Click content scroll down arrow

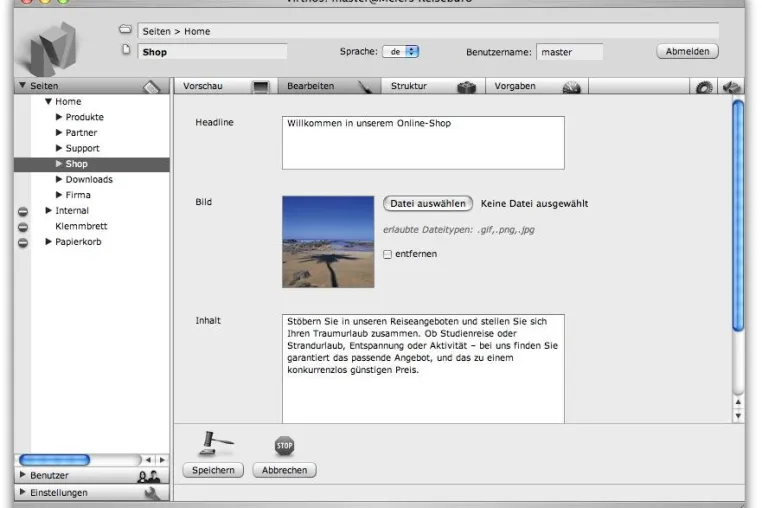point(738,416)
